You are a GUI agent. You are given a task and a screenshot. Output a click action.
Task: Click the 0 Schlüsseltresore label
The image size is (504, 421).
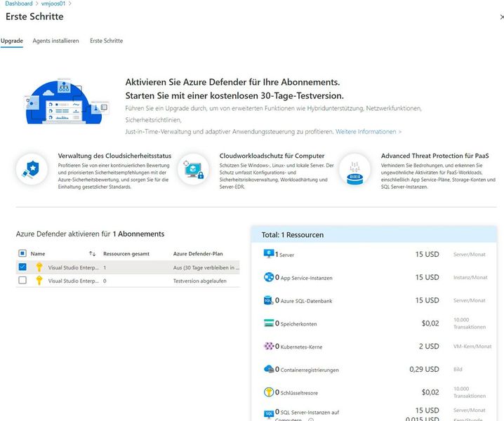[296, 393]
